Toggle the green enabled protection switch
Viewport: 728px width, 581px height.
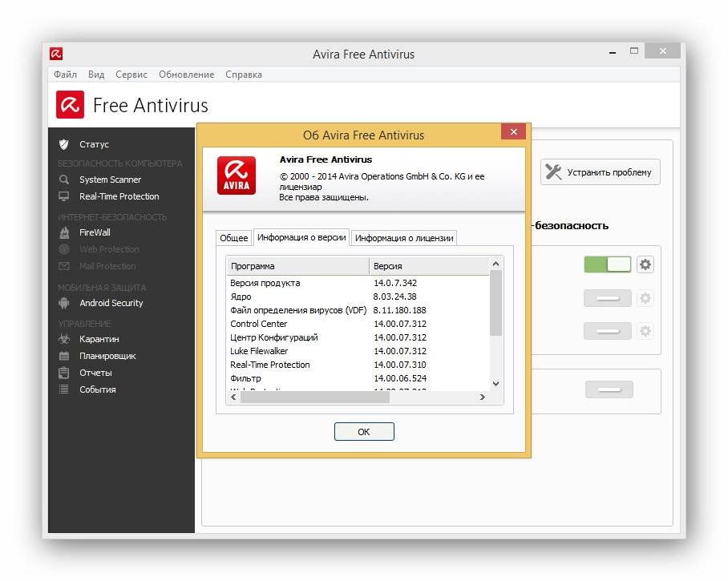[x=607, y=264]
